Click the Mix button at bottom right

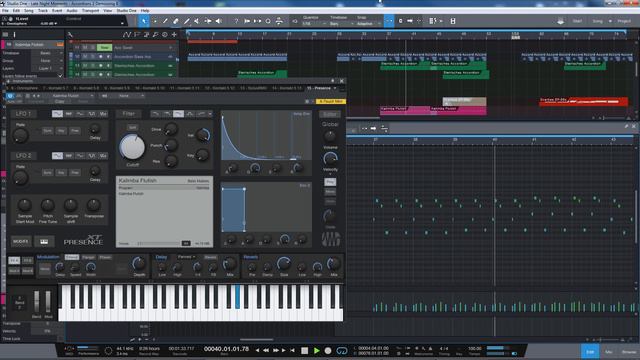point(609,351)
